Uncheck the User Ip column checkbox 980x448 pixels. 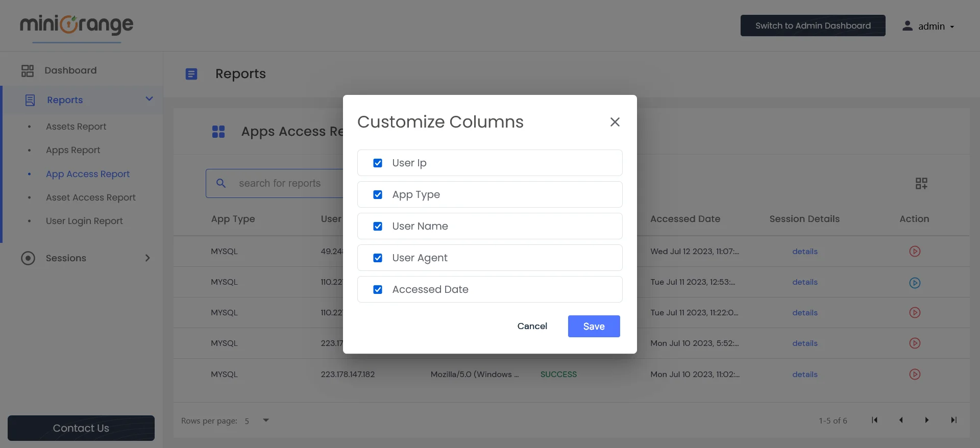[x=378, y=163]
